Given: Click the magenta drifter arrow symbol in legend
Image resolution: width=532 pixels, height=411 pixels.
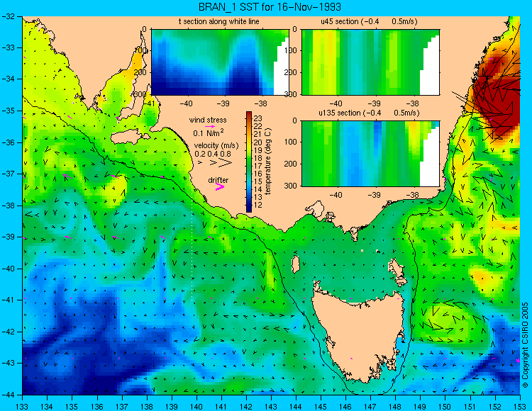Looking at the screenshot, I should click(219, 186).
